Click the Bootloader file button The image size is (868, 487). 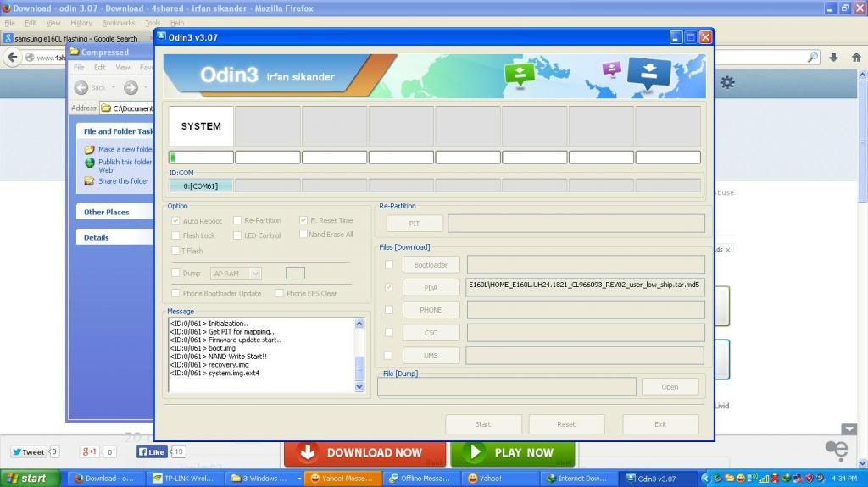tap(431, 264)
